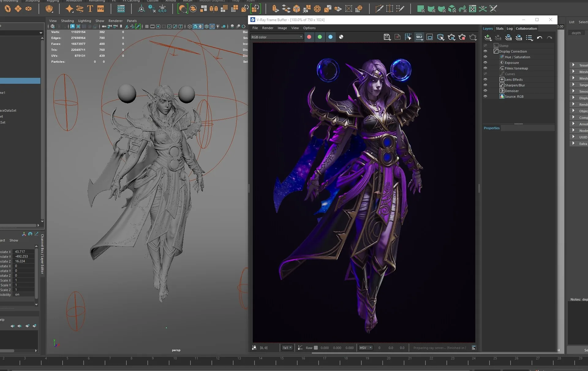This screenshot has width=588, height=371.
Task: Open the layer list options icon
Action: click(x=529, y=37)
